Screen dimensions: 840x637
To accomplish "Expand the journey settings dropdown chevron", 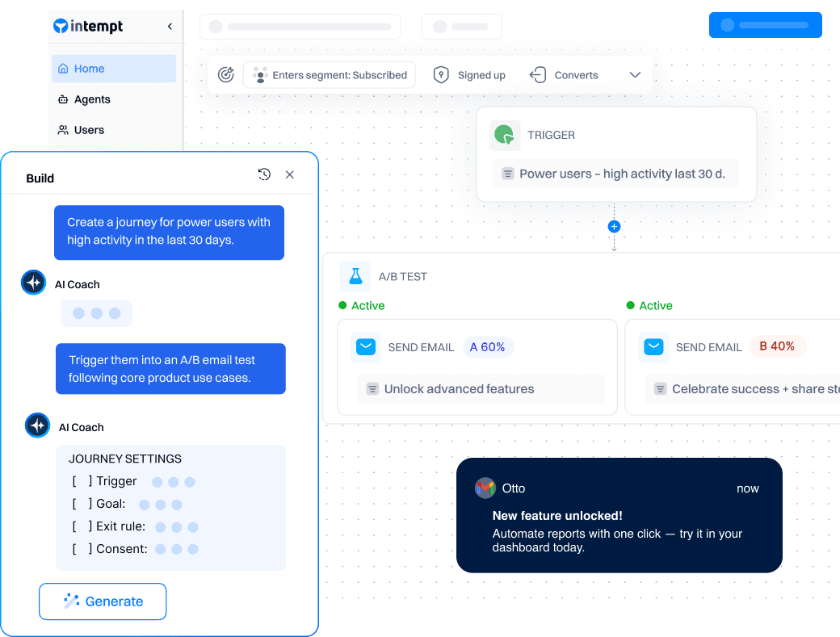I will [x=635, y=75].
